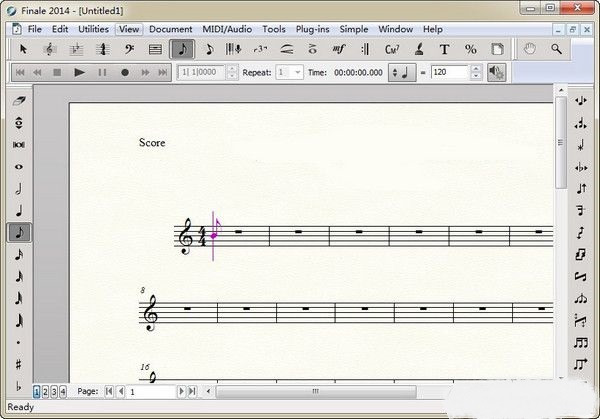Choose the quarter note duration
The image size is (600, 419).
point(20,210)
